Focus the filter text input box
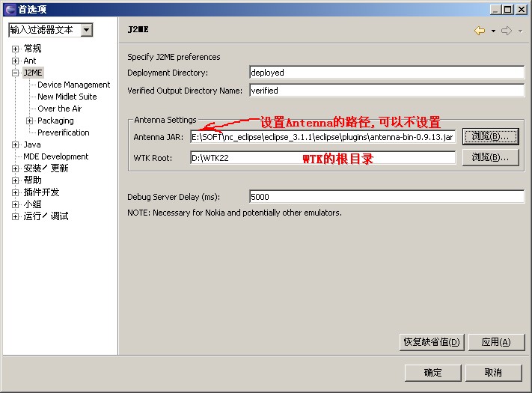 pyautogui.click(x=45, y=30)
